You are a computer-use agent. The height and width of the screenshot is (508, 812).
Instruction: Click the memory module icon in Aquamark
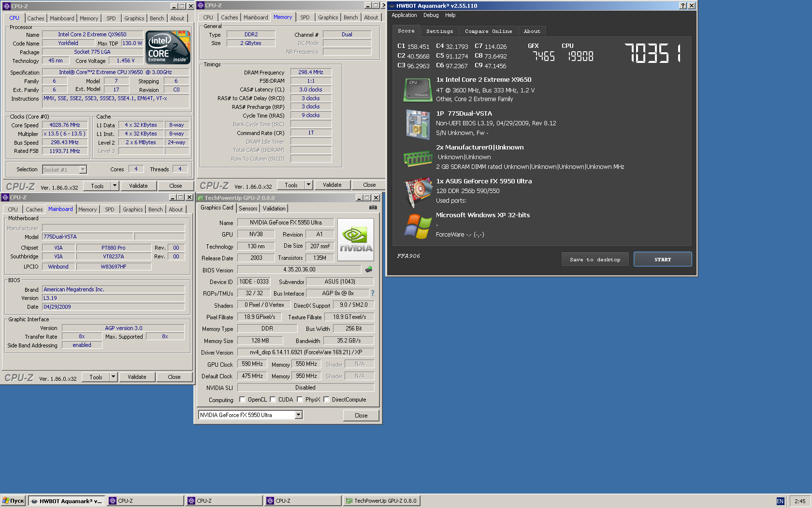418,158
